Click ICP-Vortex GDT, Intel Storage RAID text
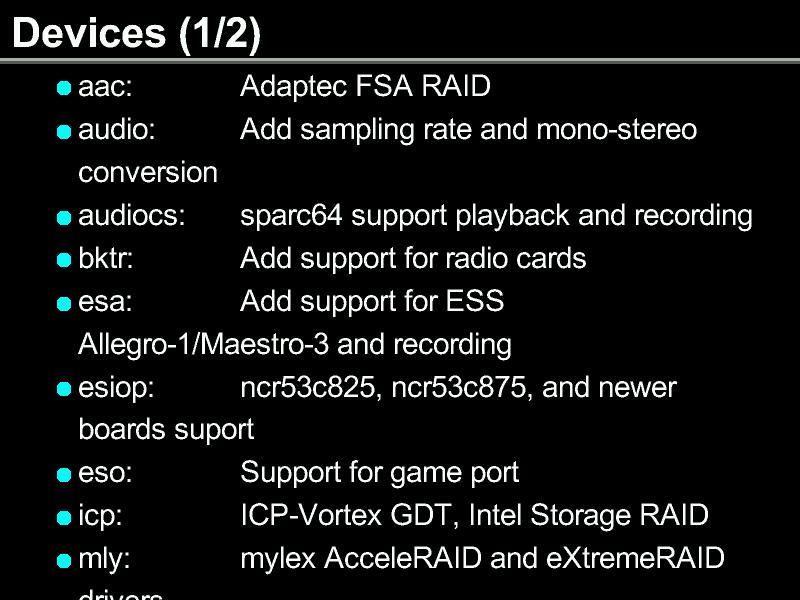This screenshot has width=800, height=600. pos(474,516)
